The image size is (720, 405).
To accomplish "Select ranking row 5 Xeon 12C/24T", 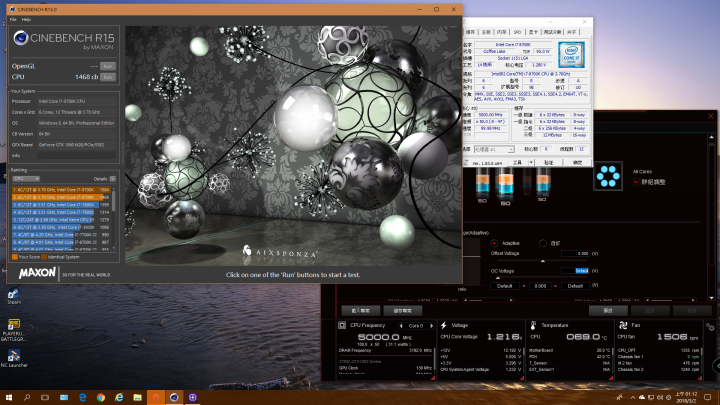I will click(61, 220).
